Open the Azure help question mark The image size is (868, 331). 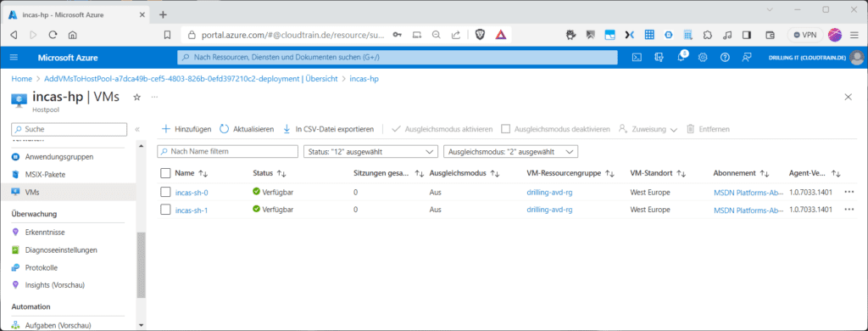(725, 58)
